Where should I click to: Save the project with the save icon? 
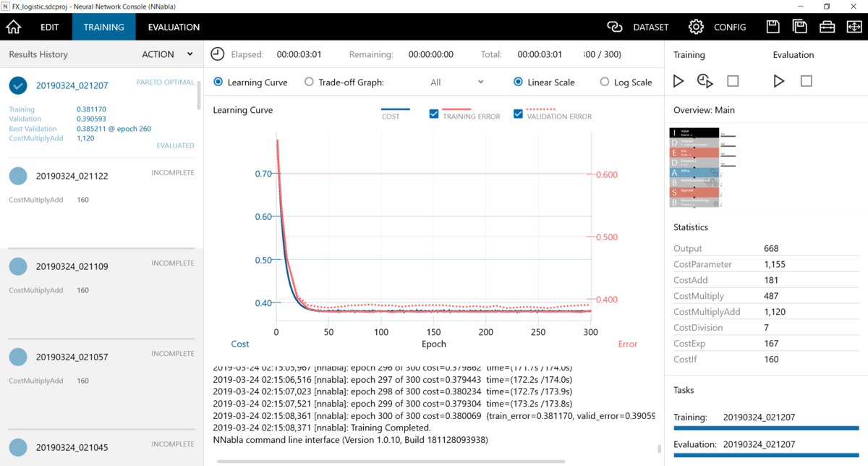773,26
